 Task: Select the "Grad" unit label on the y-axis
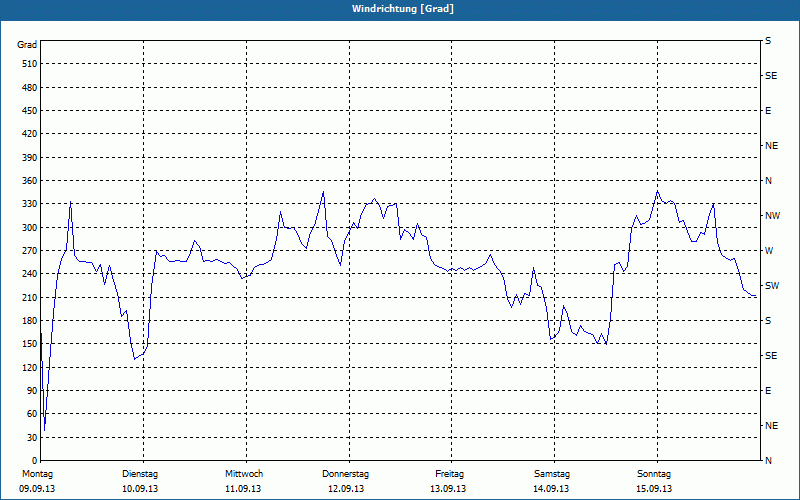[27, 45]
